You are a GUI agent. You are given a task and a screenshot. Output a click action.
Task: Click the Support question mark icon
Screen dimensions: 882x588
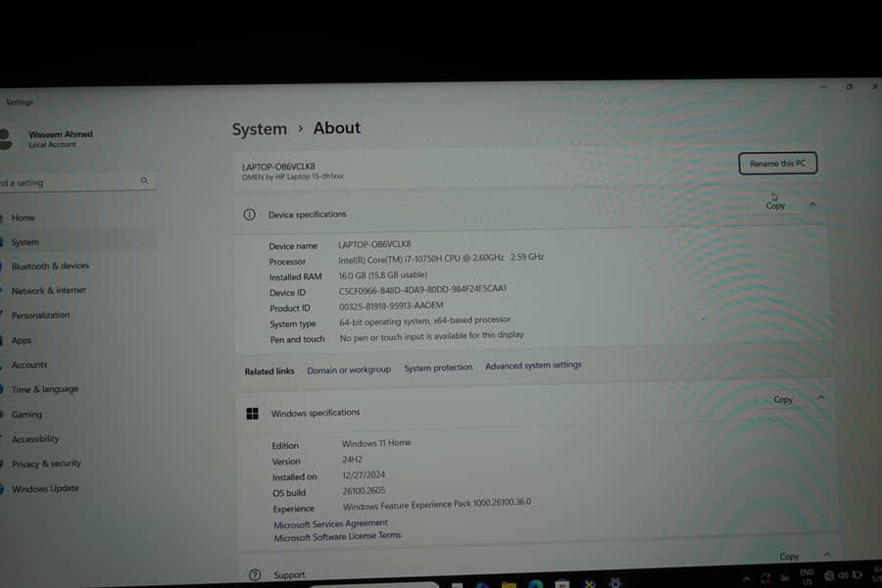255,575
